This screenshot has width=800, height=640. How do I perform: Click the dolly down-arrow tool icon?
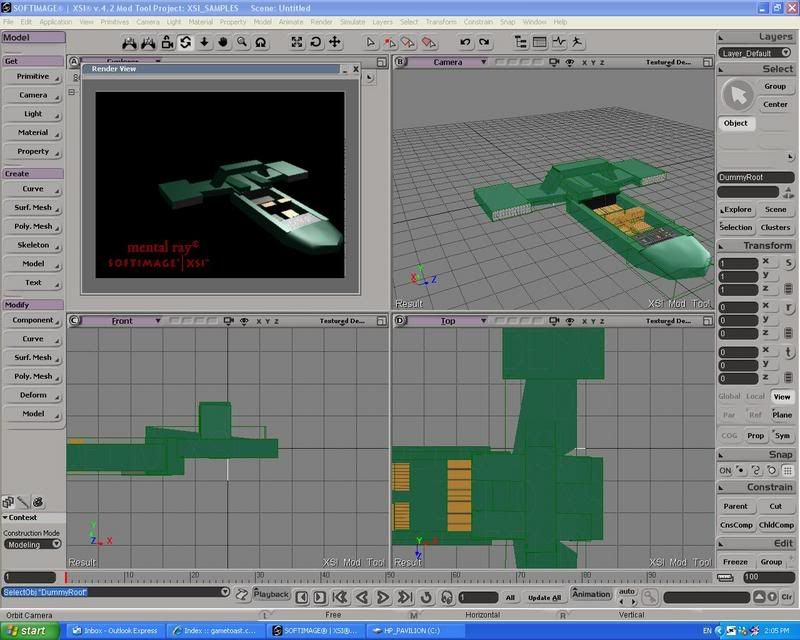(x=204, y=42)
